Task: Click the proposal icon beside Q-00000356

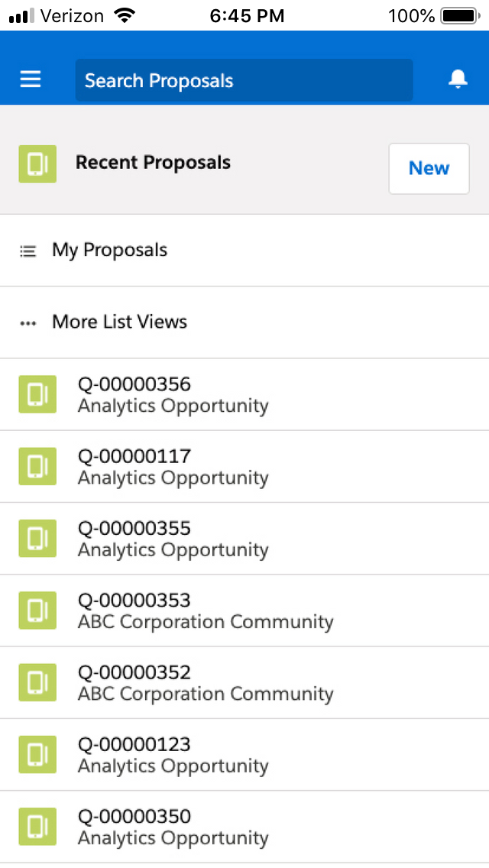Action: tap(37, 394)
